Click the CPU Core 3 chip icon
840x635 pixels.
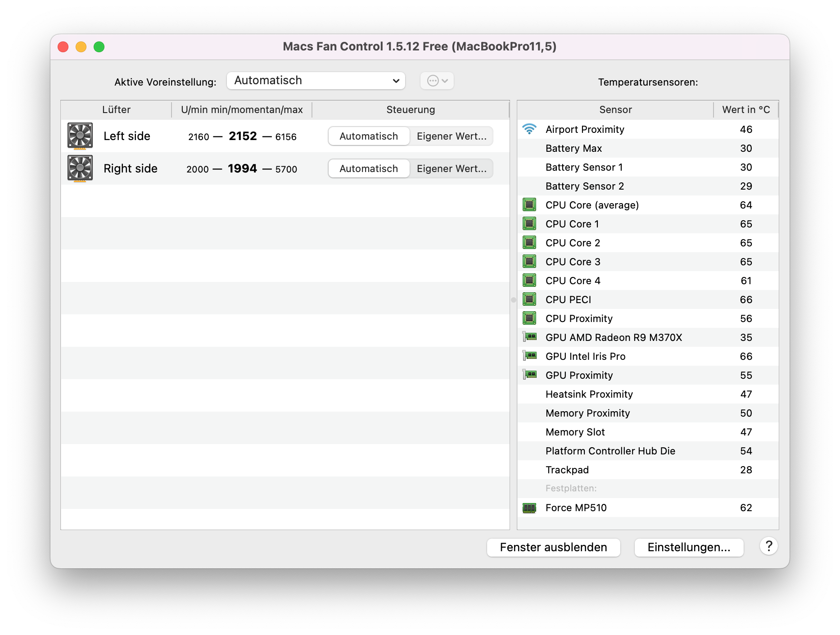(x=529, y=262)
